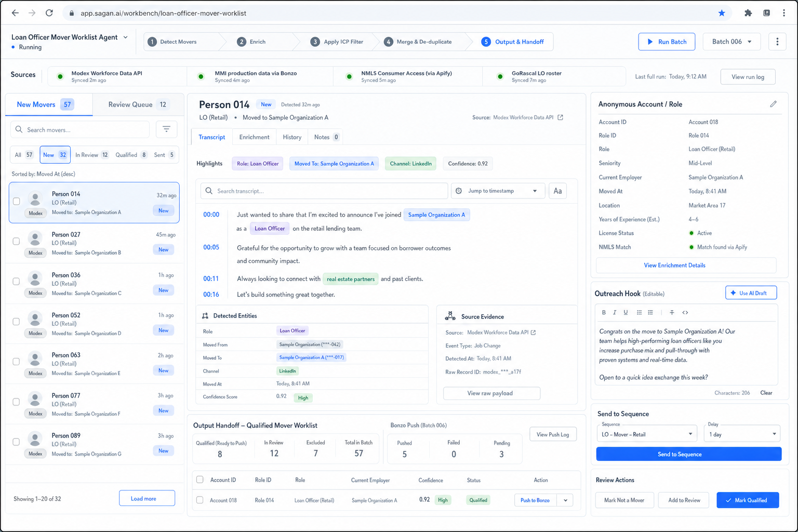This screenshot has height=532, width=798.
Task: Open Jump to timestamp dropdown
Action: [498, 191]
